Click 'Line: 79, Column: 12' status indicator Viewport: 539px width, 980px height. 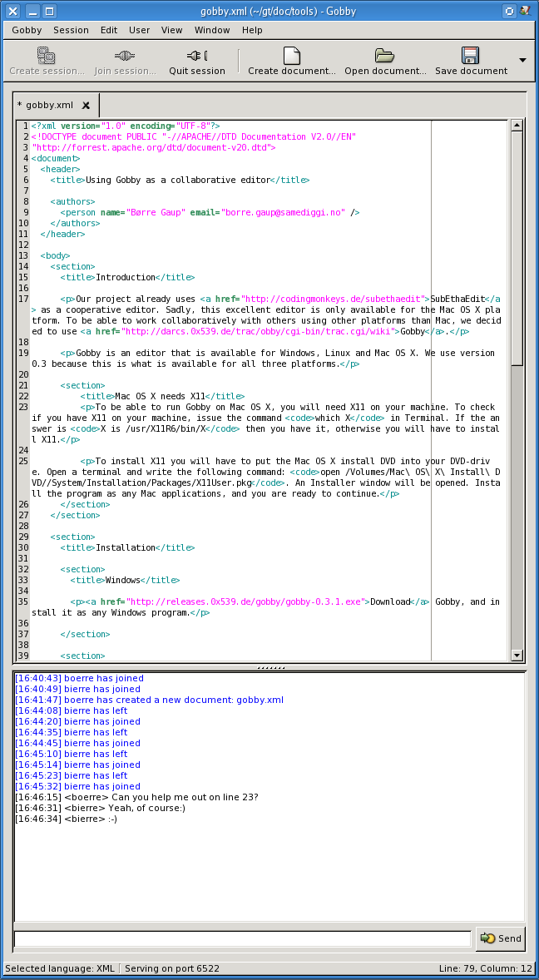(x=486, y=968)
